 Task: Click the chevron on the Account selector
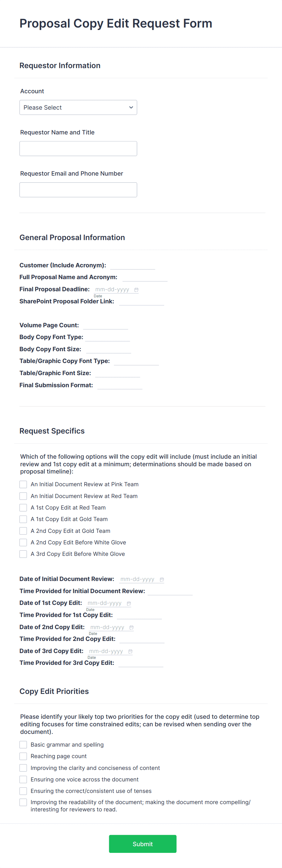coord(131,107)
